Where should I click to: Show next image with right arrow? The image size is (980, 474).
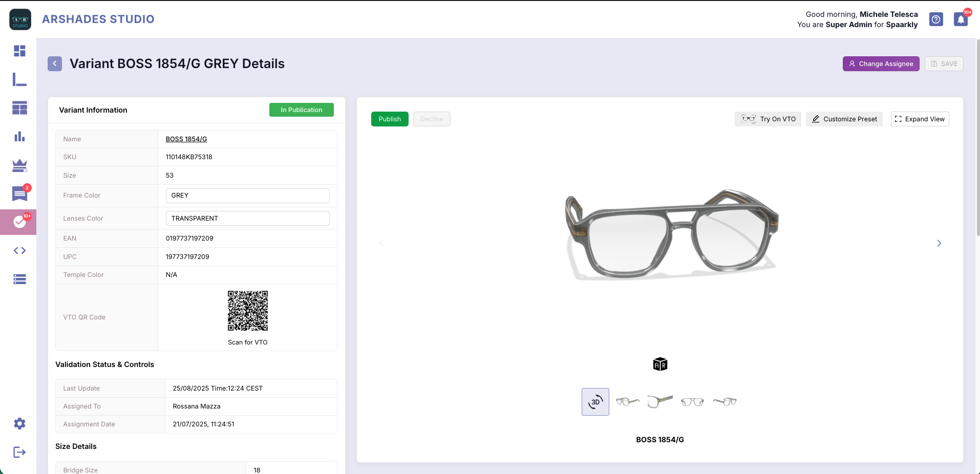[939, 243]
